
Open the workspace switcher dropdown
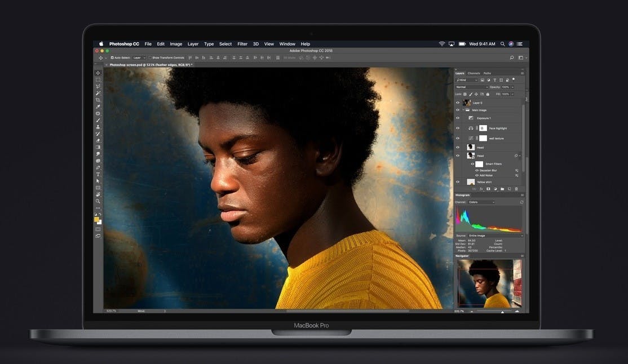tap(522, 57)
